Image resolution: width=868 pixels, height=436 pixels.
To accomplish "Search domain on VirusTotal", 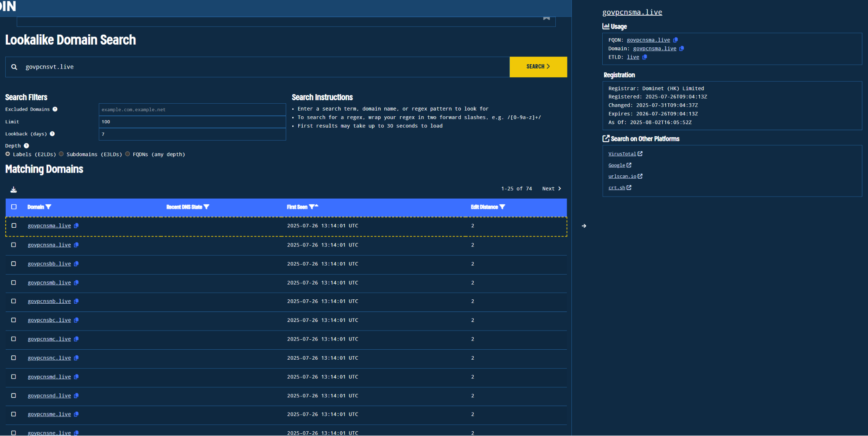I will pos(625,154).
